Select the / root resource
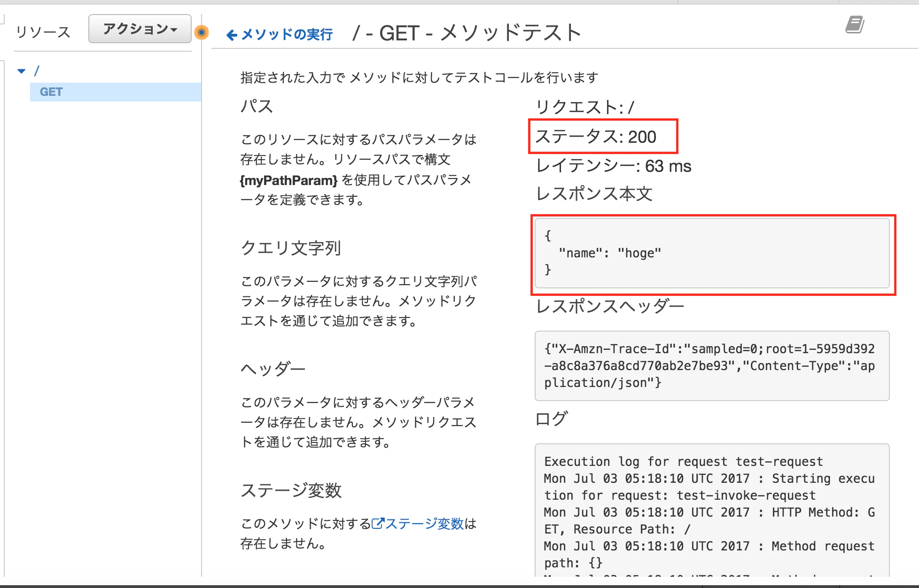The height and width of the screenshot is (588, 919). (37, 71)
